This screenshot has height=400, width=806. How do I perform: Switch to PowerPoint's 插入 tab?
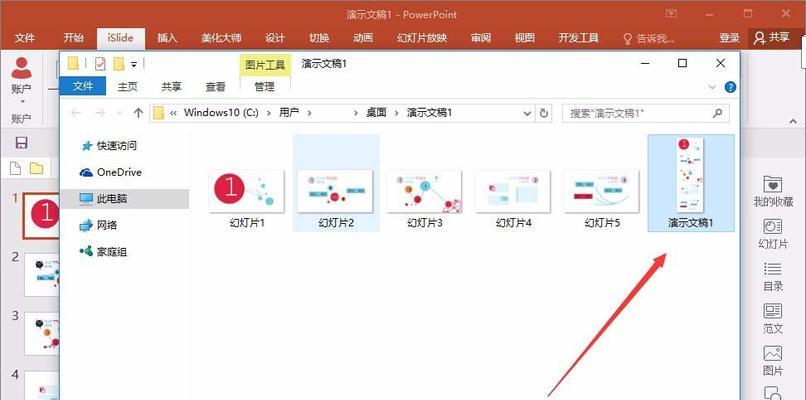[x=167, y=38]
